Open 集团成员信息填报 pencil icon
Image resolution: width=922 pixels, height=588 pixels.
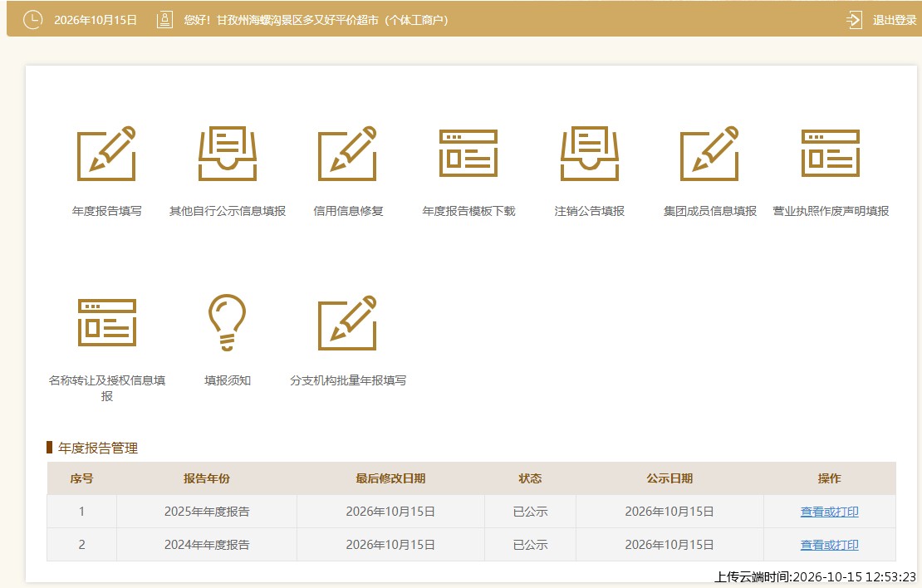pyautogui.click(x=709, y=153)
